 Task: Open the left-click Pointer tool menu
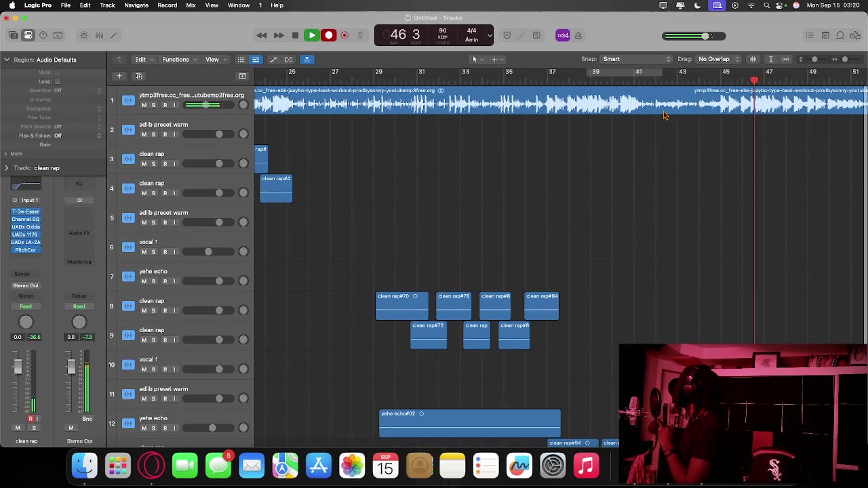click(477, 59)
